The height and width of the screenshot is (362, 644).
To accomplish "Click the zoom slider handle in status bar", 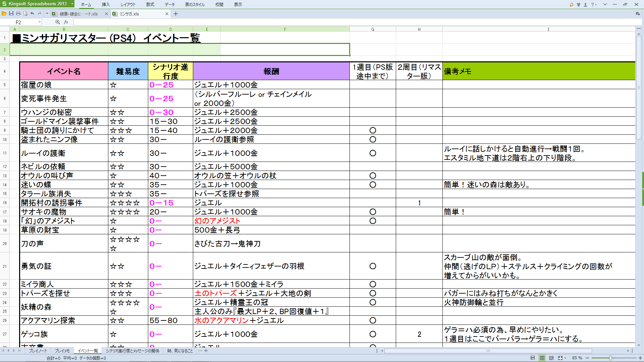I will (610, 358).
